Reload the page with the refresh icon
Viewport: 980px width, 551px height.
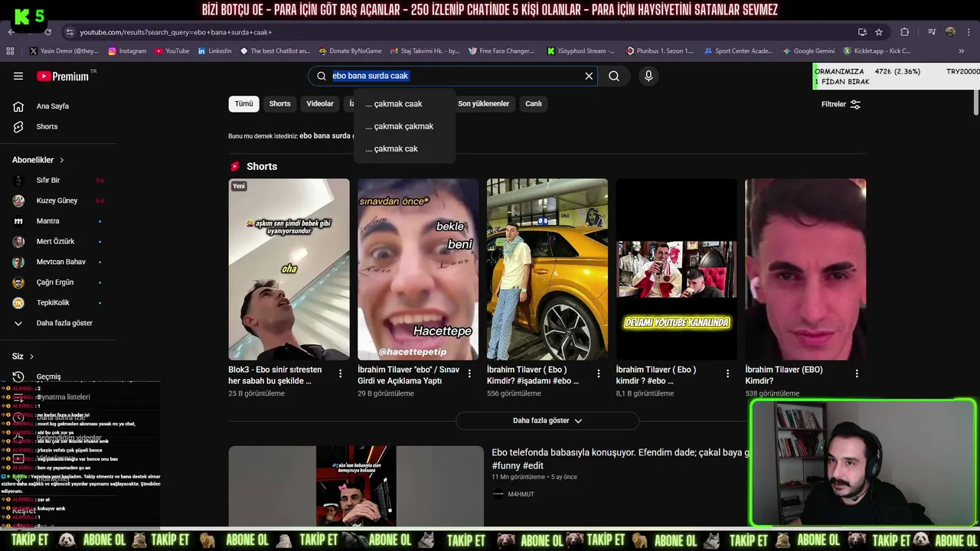point(47,32)
